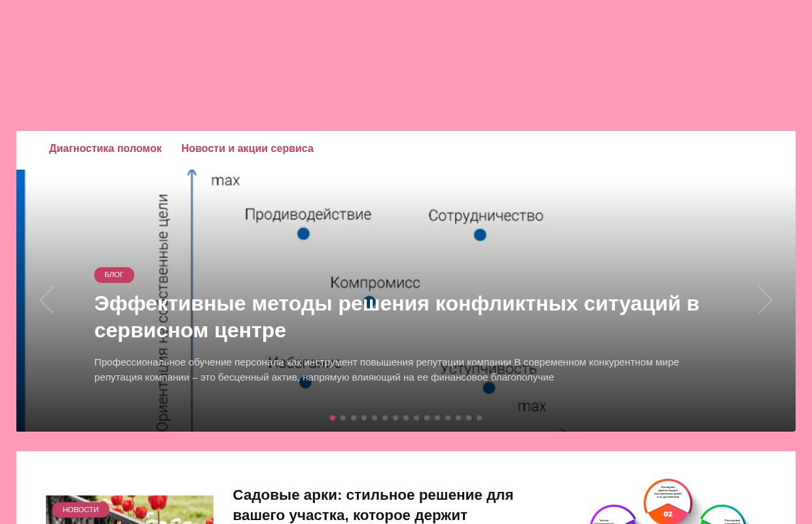Click the НОВОСТИ badge on the tulip thumbnail
Screen dimensions: 812x524
pos(81,510)
